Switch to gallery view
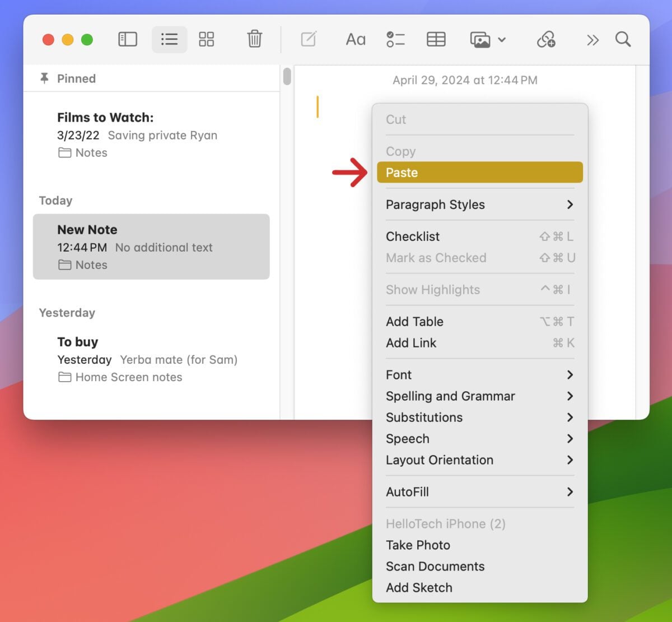 click(206, 39)
